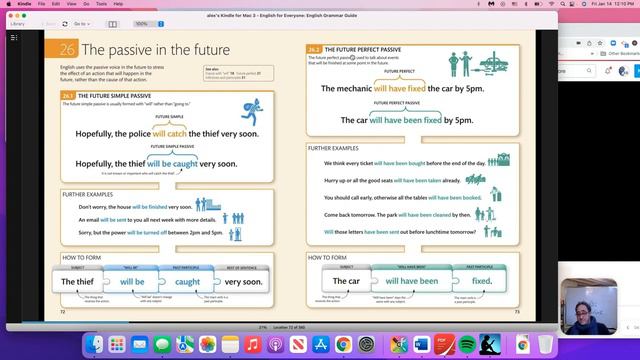The image size is (640, 360).
Task: Open the Go to dropdown
Action: pyautogui.click(x=82, y=24)
